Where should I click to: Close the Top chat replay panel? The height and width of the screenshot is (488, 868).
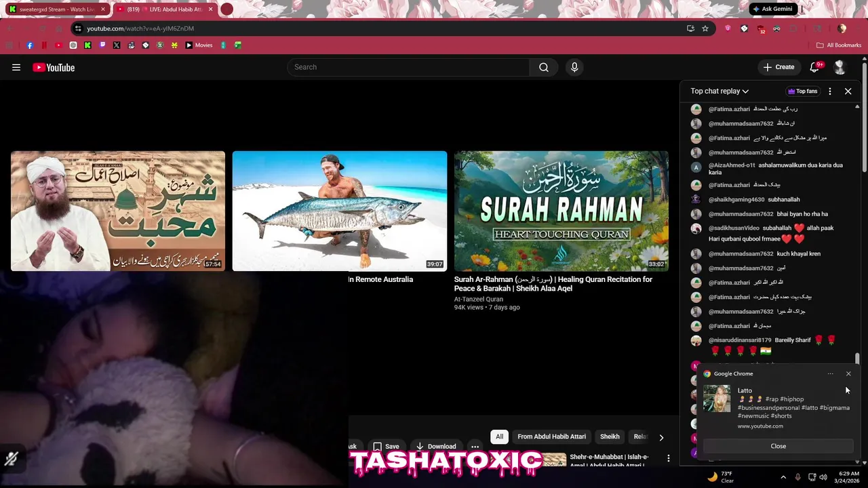click(x=848, y=91)
